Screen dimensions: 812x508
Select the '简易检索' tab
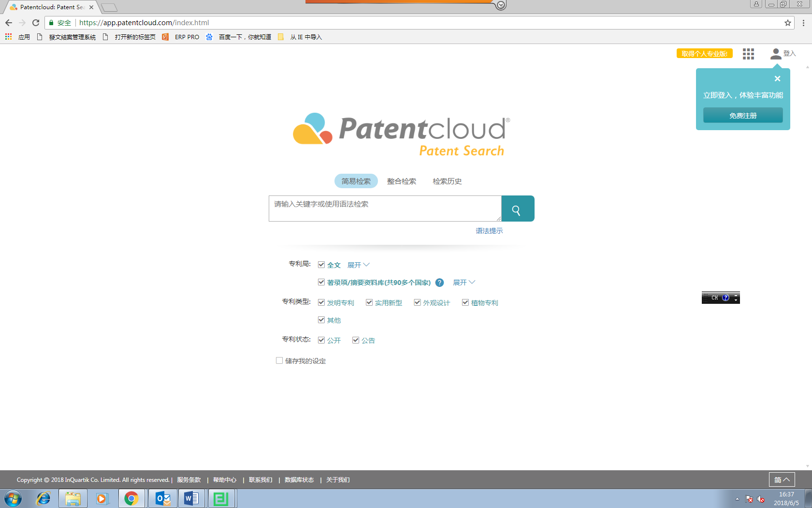click(356, 181)
